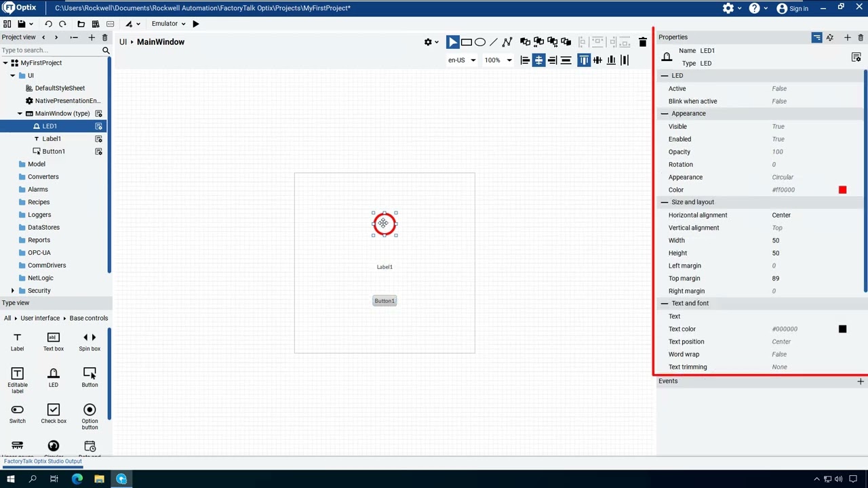Viewport: 868px width, 488px height.
Task: Delete node in Project view header
Action: pos(104,37)
